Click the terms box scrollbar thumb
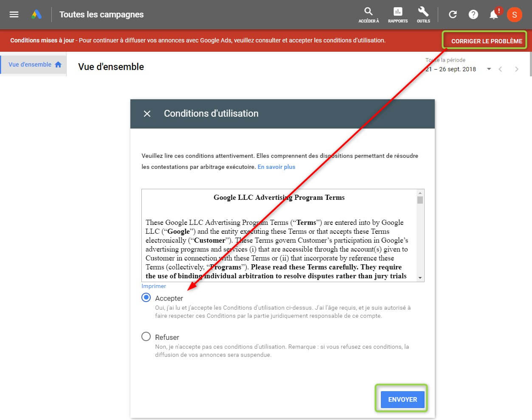 click(420, 200)
